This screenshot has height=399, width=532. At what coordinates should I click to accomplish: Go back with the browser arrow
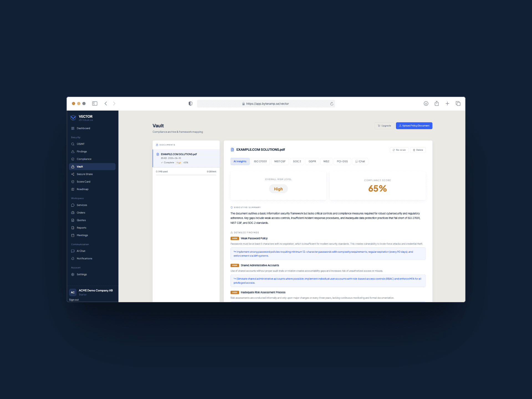pyautogui.click(x=106, y=103)
